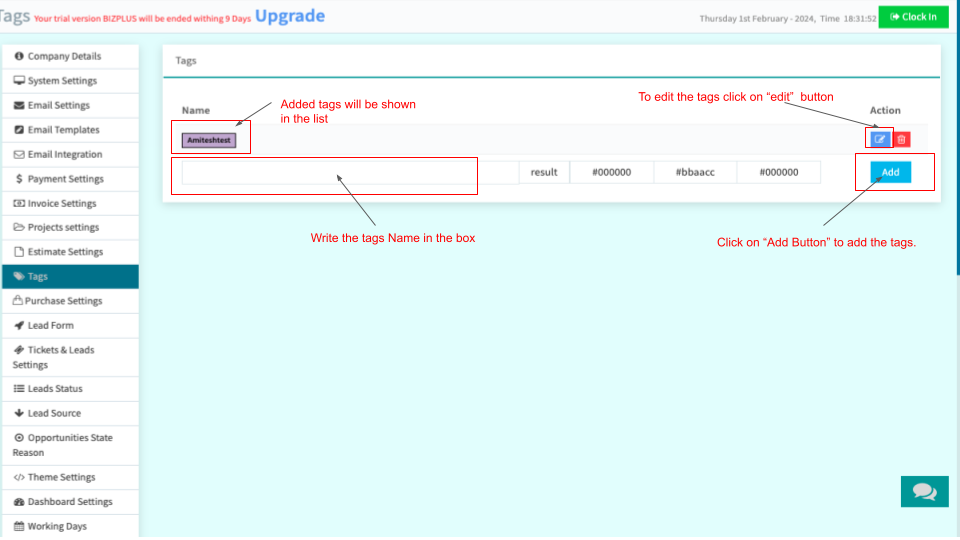
Task: Navigate to Projects settings
Action: coord(62,228)
